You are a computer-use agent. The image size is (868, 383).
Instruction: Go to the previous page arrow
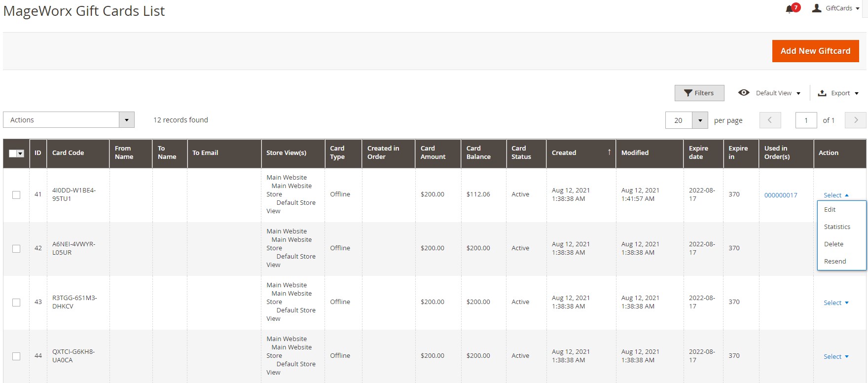point(770,120)
